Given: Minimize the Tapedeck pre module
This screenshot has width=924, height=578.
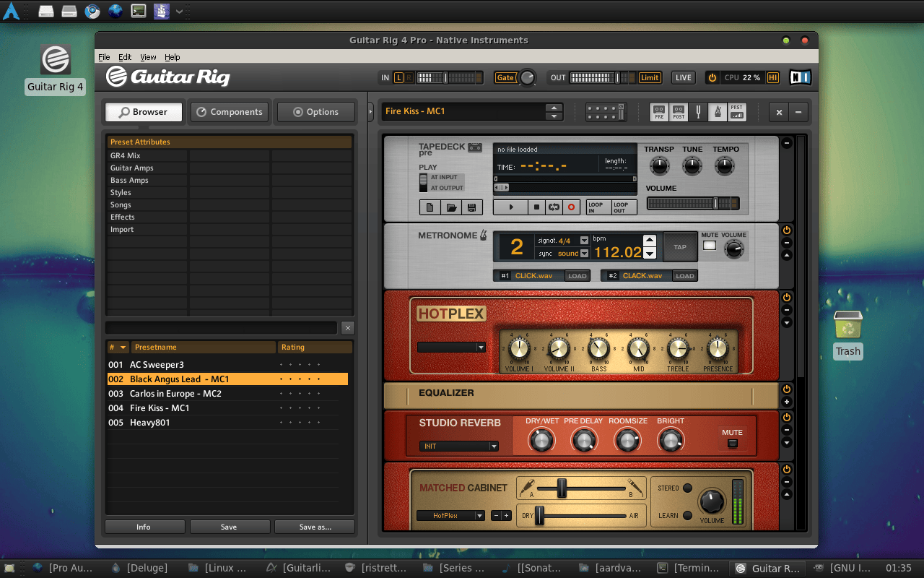Looking at the screenshot, I should tap(787, 143).
